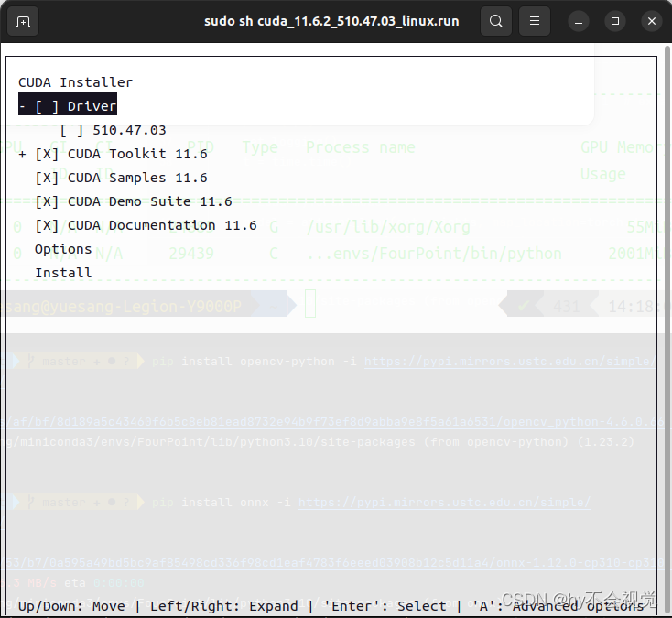The width and height of the screenshot is (672, 618).
Task: Toggle the Driver checkbox
Action: pyautogui.click(x=47, y=106)
